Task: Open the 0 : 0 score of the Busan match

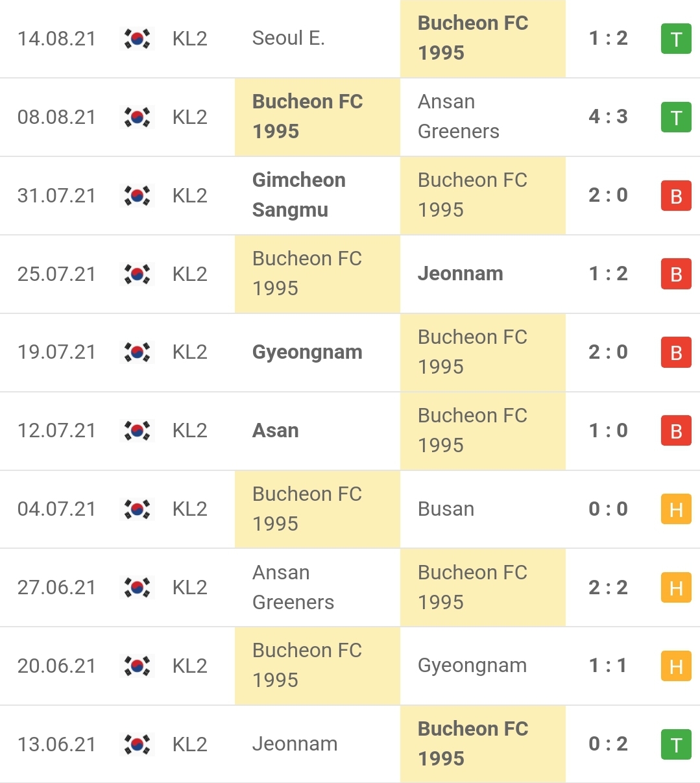Action: pyautogui.click(x=608, y=509)
